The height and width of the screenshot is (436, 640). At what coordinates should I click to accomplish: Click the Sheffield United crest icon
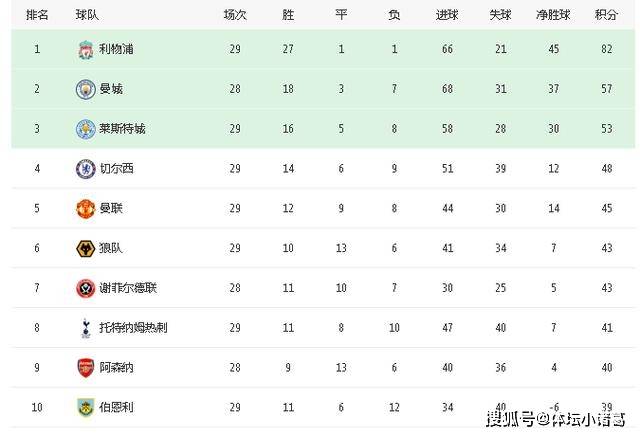pyautogui.click(x=85, y=288)
